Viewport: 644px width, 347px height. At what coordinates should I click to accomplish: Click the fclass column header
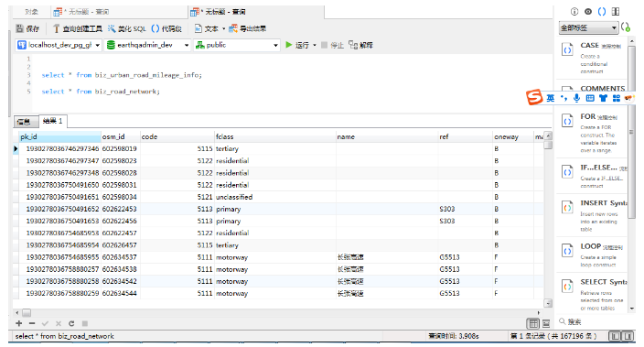click(x=274, y=136)
